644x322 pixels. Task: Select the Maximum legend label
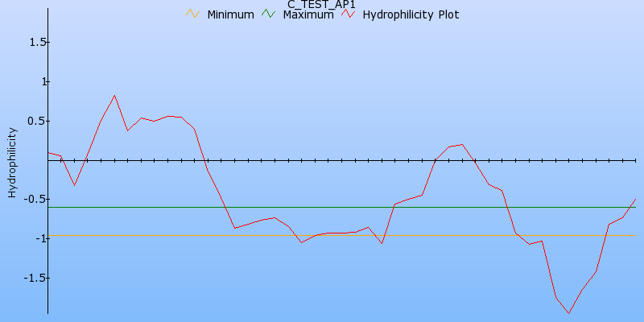coord(308,14)
